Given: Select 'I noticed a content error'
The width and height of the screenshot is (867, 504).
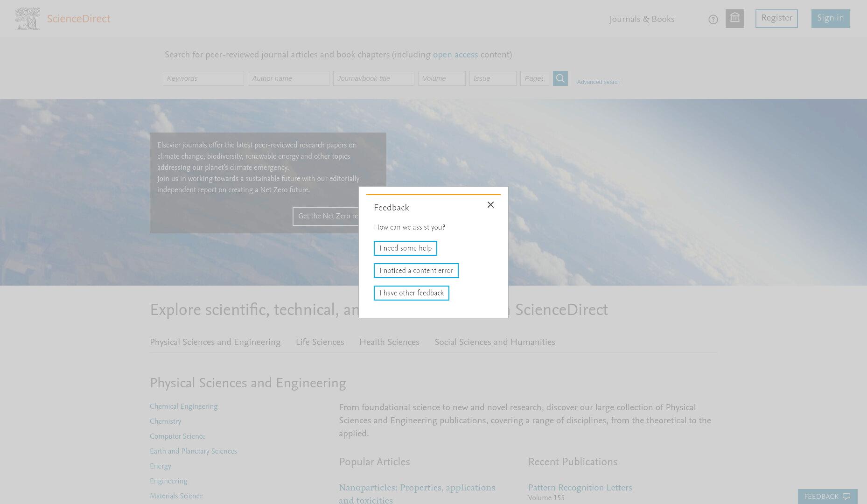Looking at the screenshot, I should (x=416, y=271).
